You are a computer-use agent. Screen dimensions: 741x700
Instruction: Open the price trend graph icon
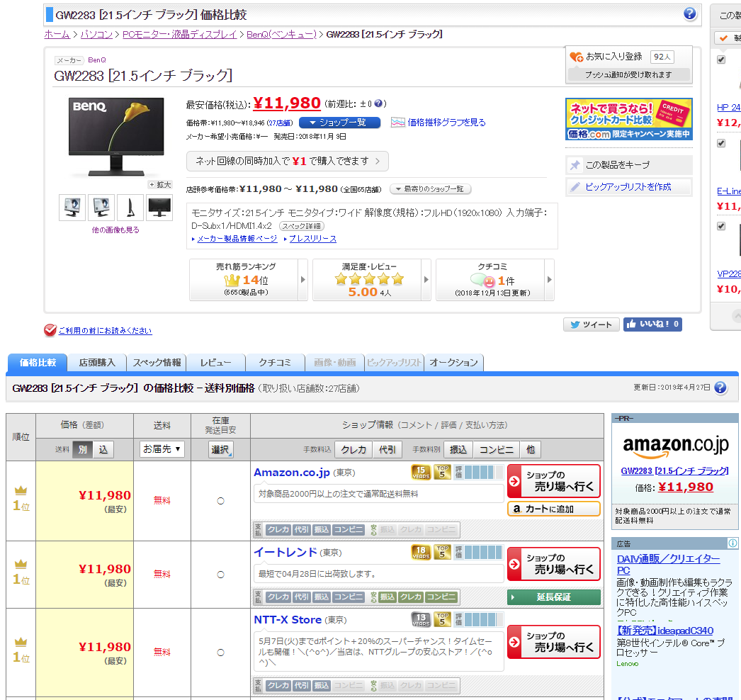[398, 123]
